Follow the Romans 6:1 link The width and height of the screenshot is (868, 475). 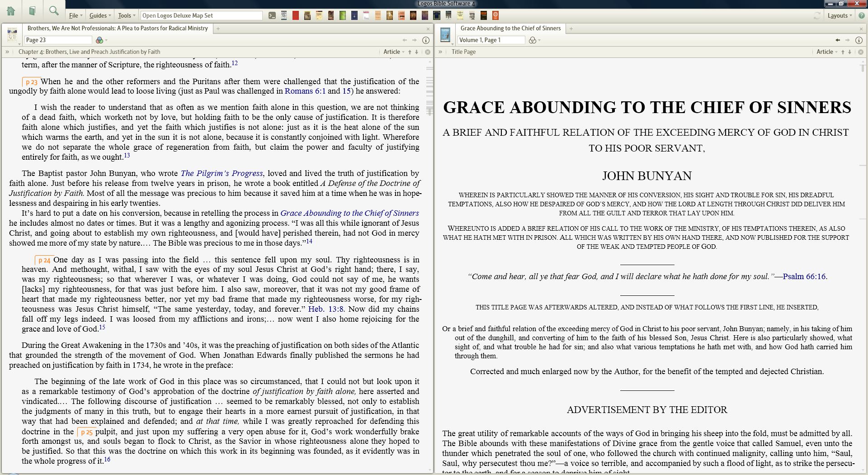tap(305, 91)
